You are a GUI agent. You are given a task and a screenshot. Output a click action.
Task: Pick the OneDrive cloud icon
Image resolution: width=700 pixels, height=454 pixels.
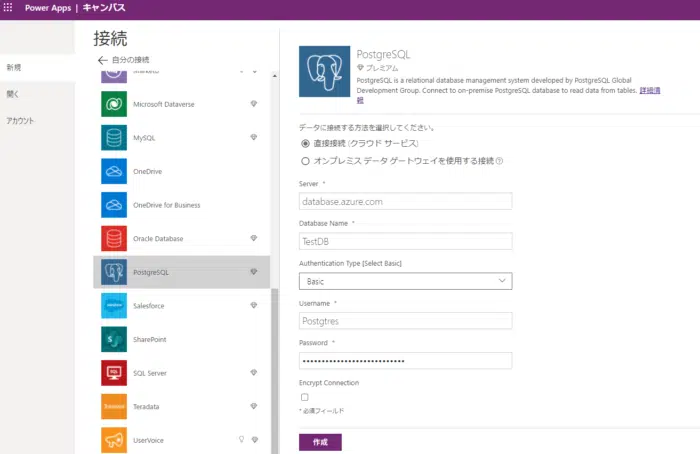114,171
